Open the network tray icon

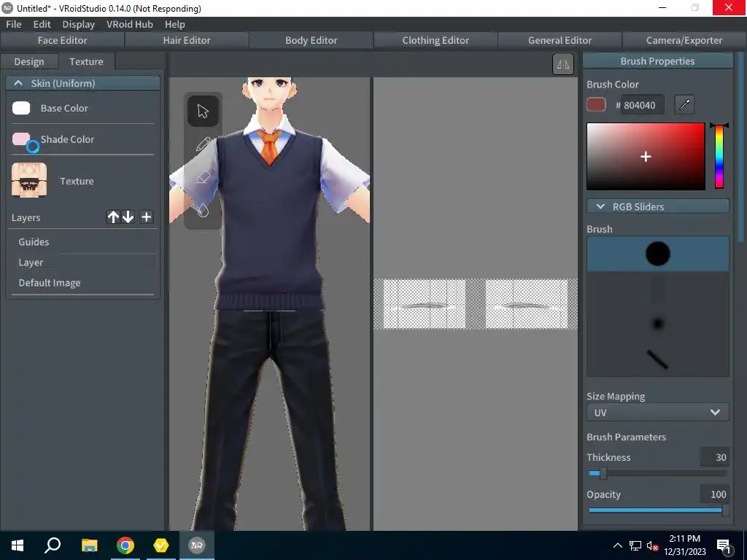click(635, 545)
